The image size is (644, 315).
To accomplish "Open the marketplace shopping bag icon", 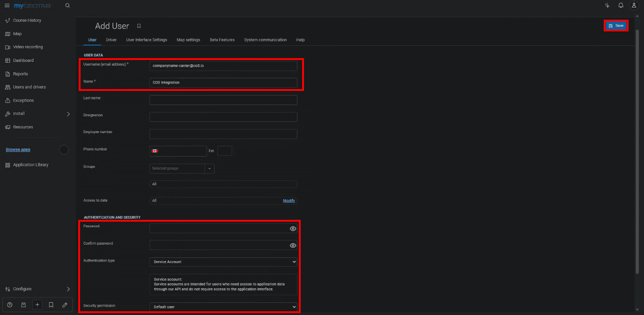I will 23,305.
